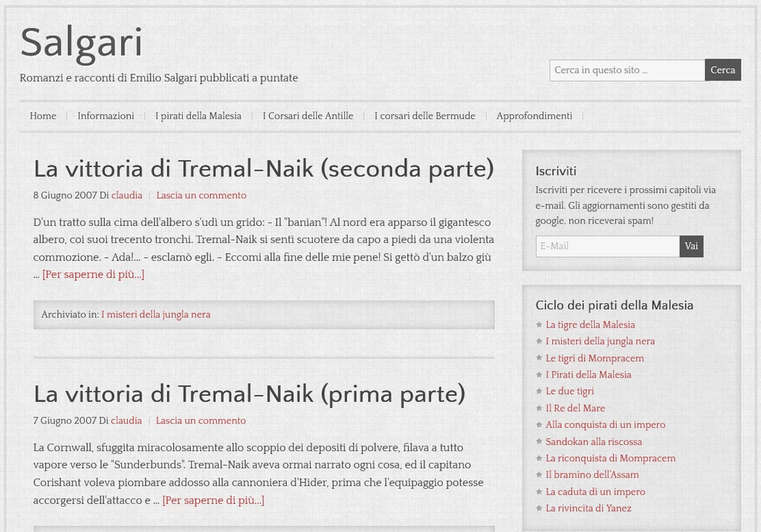Leave a comment on the prima parte post
The height and width of the screenshot is (532, 761).
coord(201,421)
